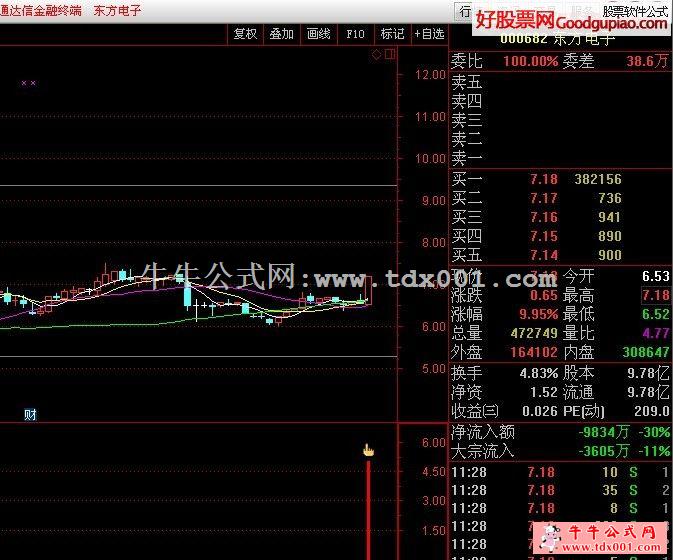Click the split-window square icon above chart

pos(390,54)
